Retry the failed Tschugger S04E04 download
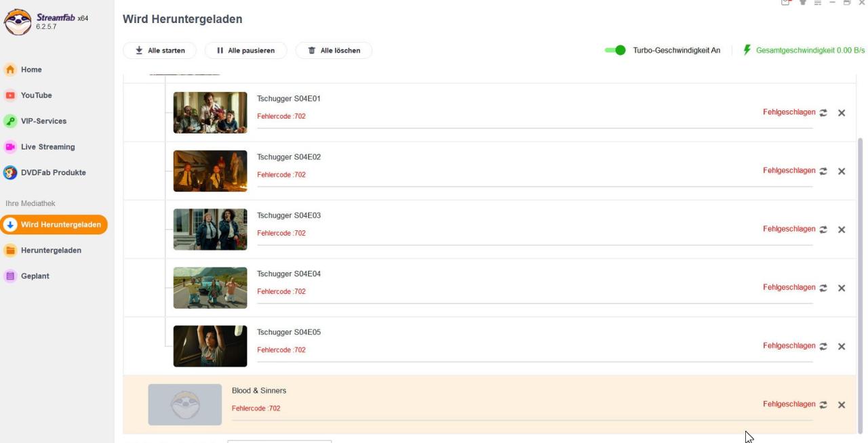Image resolution: width=868 pixels, height=443 pixels. click(x=823, y=288)
